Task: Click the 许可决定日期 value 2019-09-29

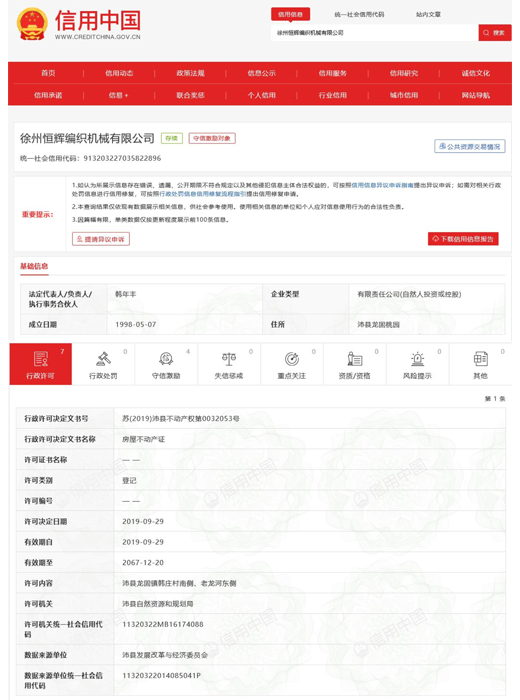Action: (143, 521)
